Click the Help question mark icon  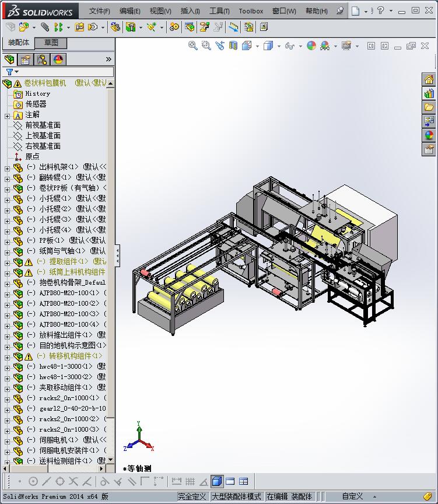(381, 10)
